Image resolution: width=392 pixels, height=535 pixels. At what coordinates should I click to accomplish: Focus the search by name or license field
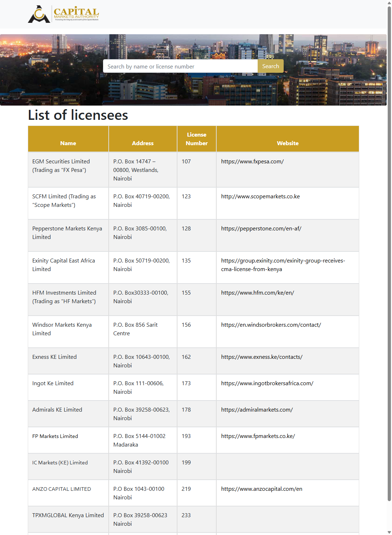180,66
